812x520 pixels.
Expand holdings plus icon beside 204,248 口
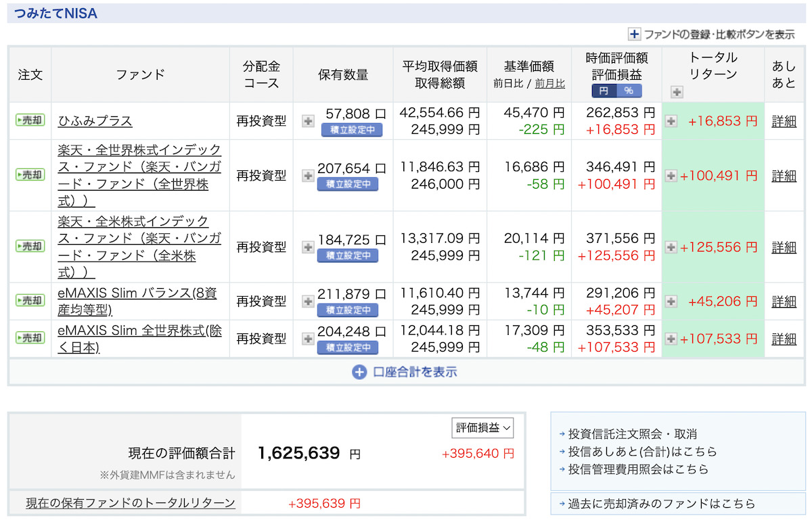(308, 338)
